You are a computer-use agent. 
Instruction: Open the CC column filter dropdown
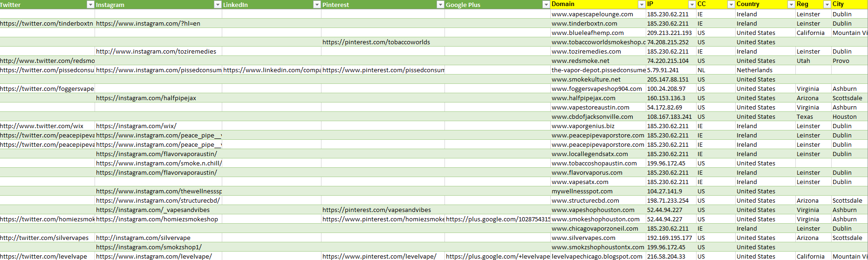pos(731,5)
